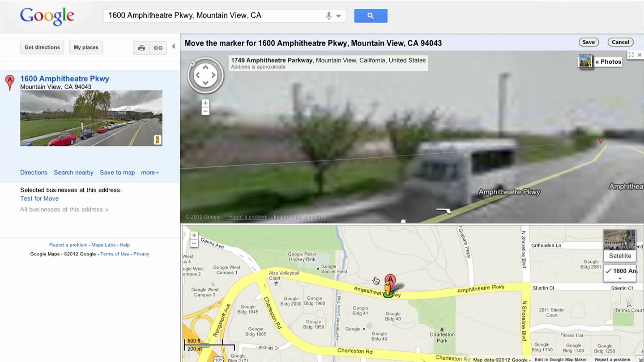Click Google Bldg 1900 label
The width and height of the screenshot is (644, 362).
(x=315, y=301)
